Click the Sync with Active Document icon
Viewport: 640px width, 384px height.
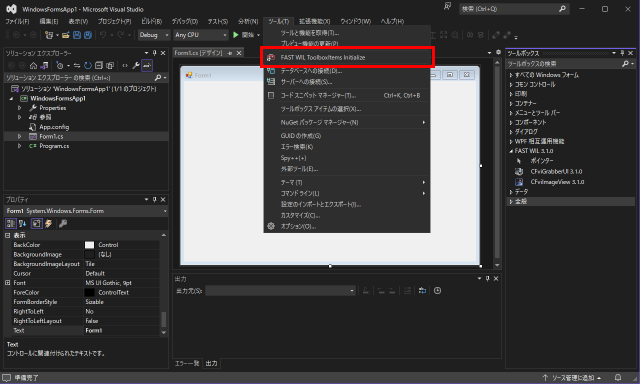pyautogui.click(x=77, y=66)
